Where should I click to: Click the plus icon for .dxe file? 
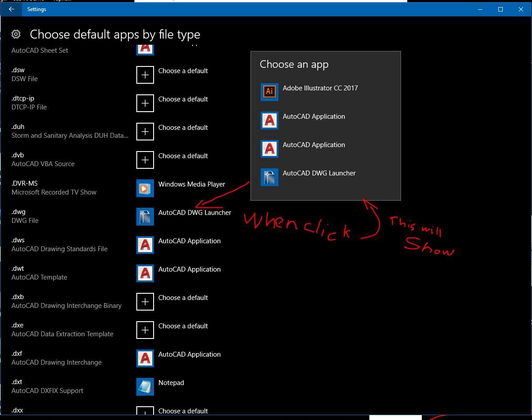point(145,330)
